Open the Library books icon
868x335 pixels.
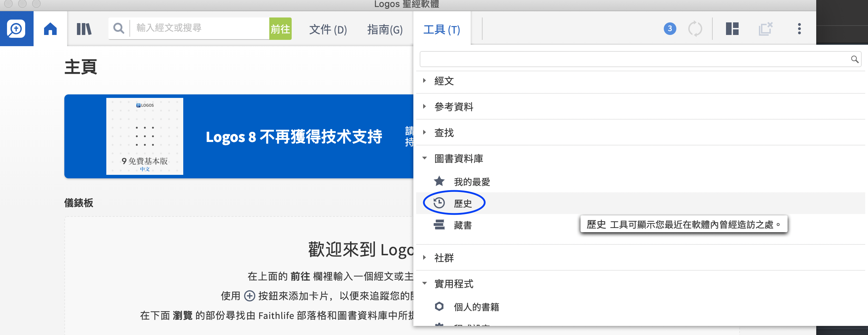pos(84,29)
